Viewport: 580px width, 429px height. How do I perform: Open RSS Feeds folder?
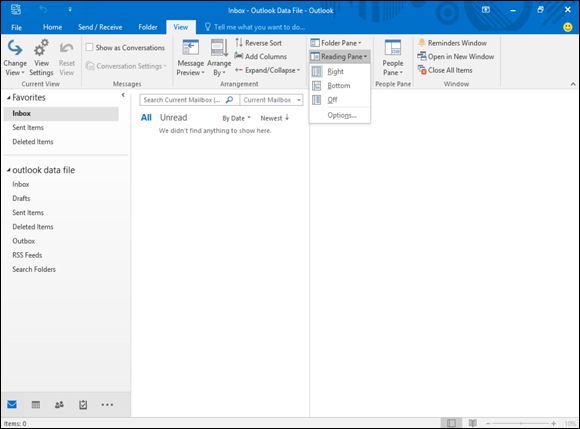coord(27,255)
